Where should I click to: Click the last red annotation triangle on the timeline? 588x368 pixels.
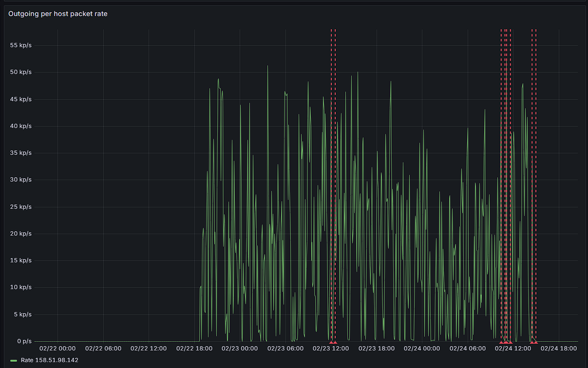(536, 343)
